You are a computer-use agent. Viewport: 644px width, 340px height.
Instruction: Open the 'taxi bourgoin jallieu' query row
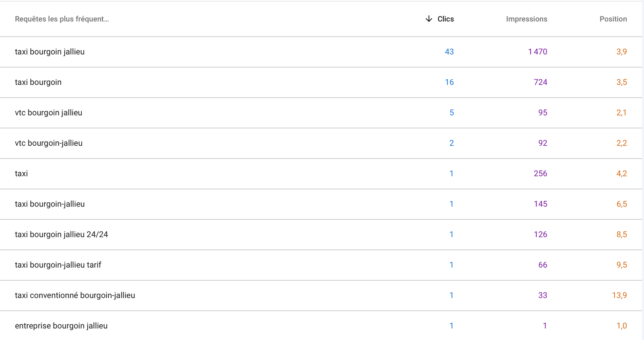point(50,52)
